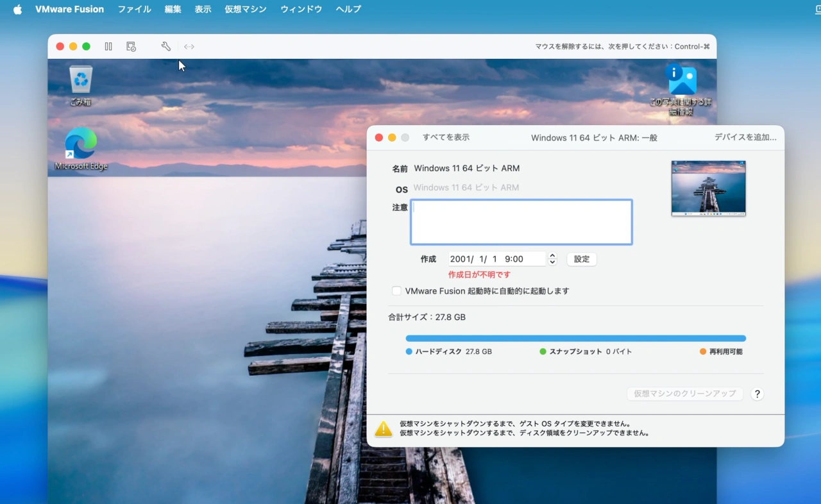Click the snapshot icon in the VM toolbar
The height and width of the screenshot is (504, 821).
[131, 46]
